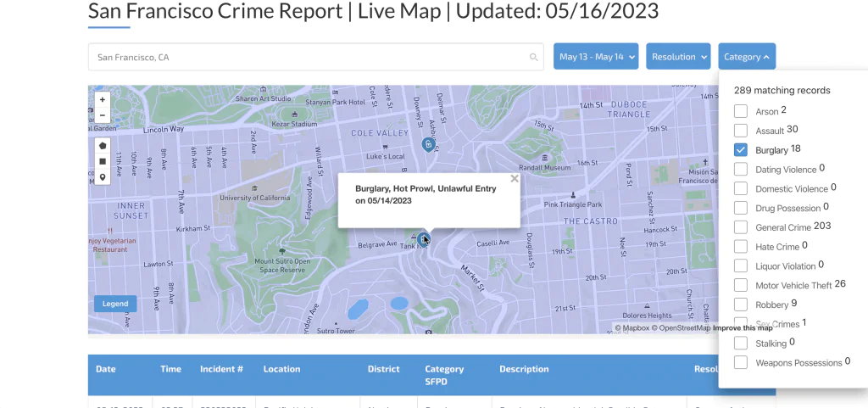Check the Stalking category

(x=741, y=344)
